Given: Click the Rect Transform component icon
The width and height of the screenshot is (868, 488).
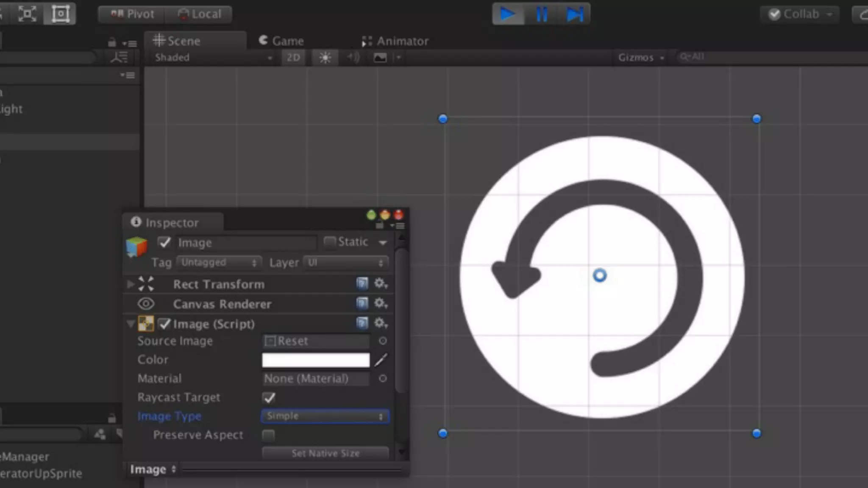Looking at the screenshot, I should coord(146,284).
